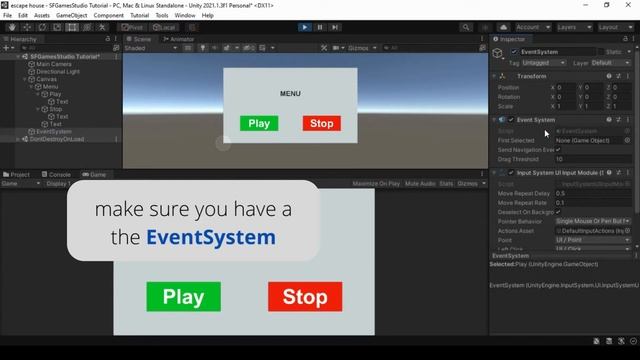This screenshot has width=640, height=360.
Task: Open the Layers dropdown
Action: point(574,27)
